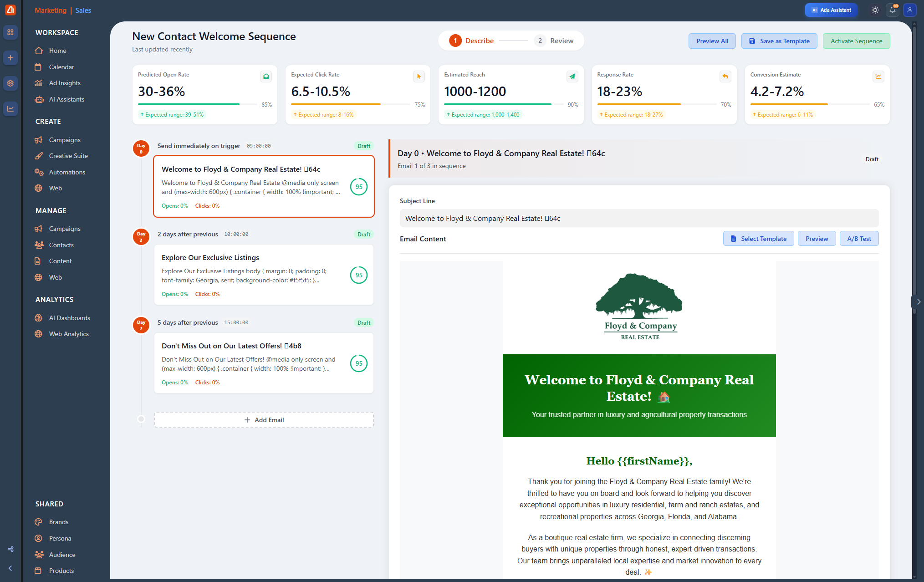Open the user profile icon
This screenshot has height=582, width=924.
coord(909,10)
